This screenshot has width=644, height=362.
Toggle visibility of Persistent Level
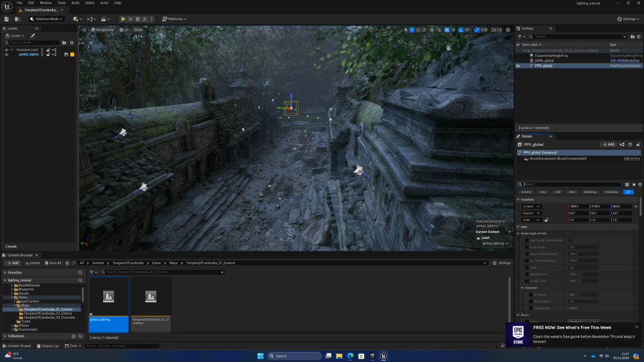tap(6, 50)
